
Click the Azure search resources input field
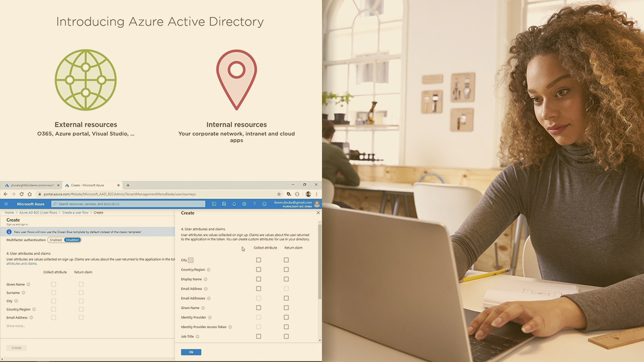tap(126, 204)
